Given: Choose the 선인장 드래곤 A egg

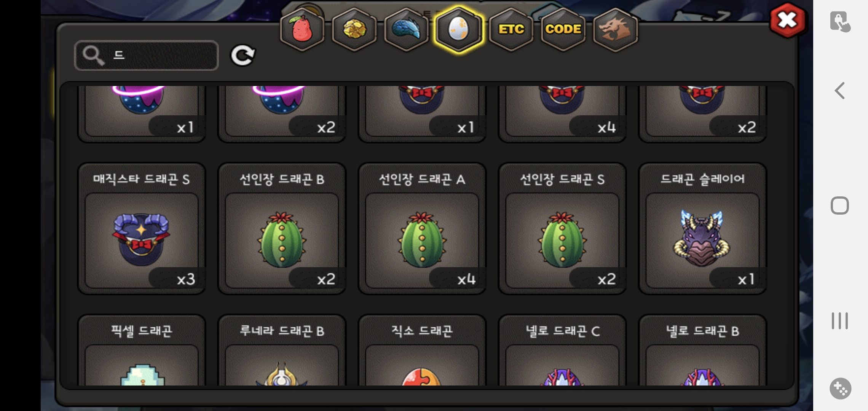Looking at the screenshot, I should [422, 229].
